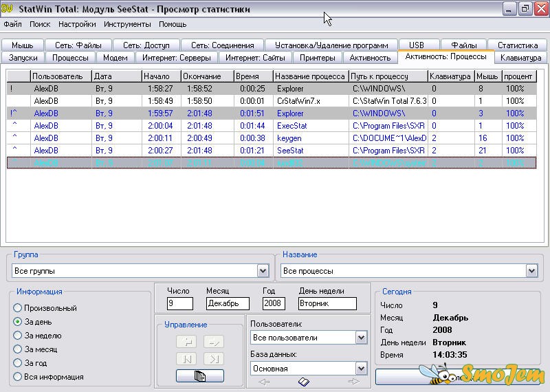The width and height of the screenshot is (550, 392).
Task: Select the За месяц radio button
Action: tap(18, 349)
